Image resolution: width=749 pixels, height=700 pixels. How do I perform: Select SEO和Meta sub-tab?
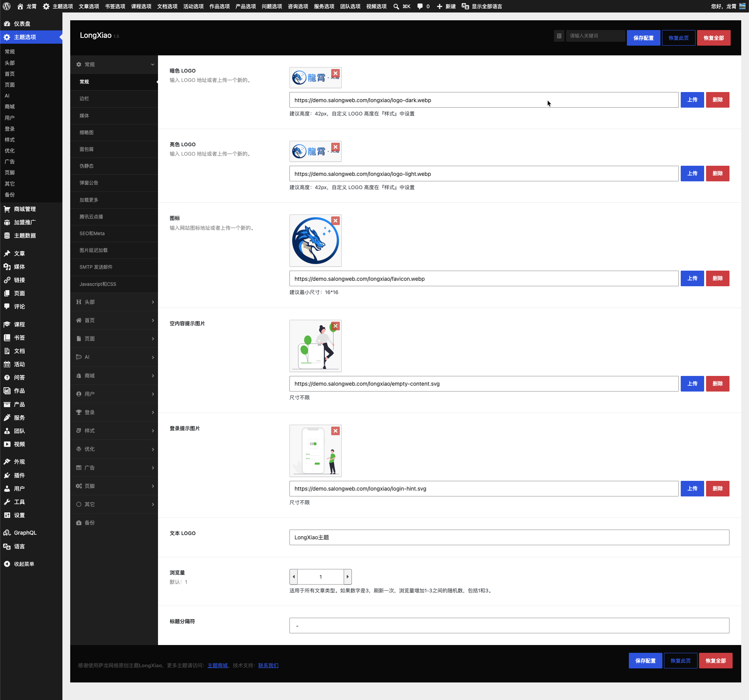[114, 234]
